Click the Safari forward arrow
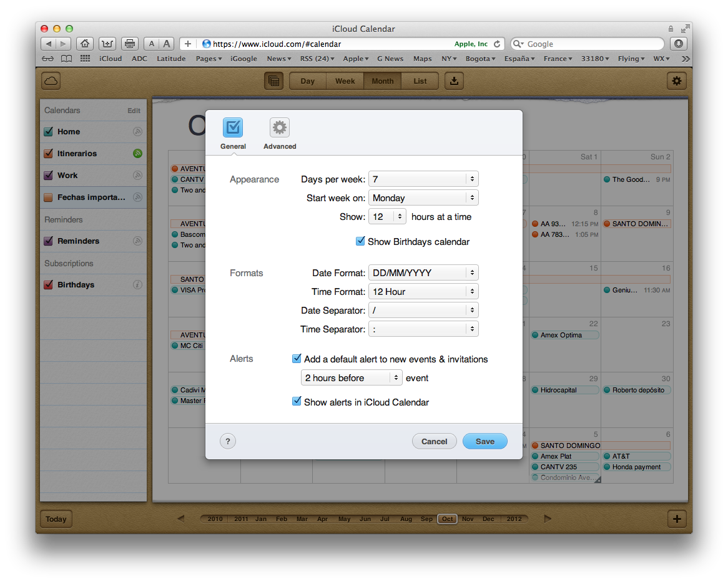The image size is (728, 583). click(x=63, y=44)
